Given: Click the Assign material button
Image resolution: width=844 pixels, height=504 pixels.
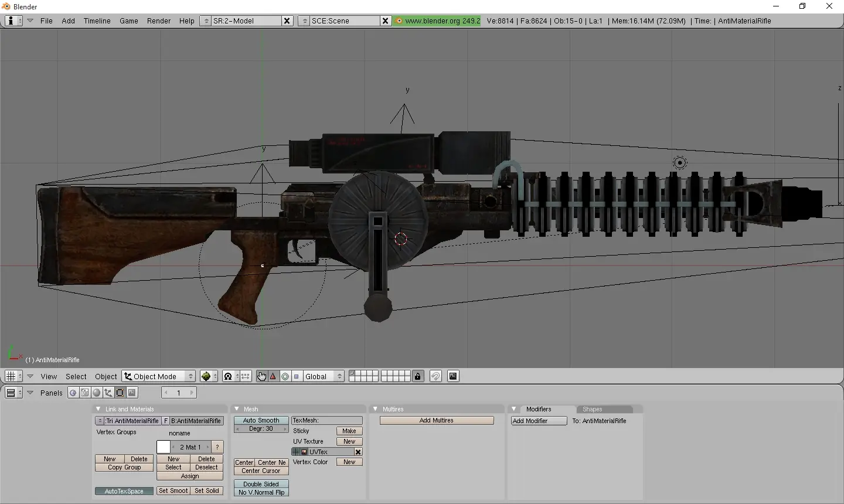Looking at the screenshot, I should 190,476.
